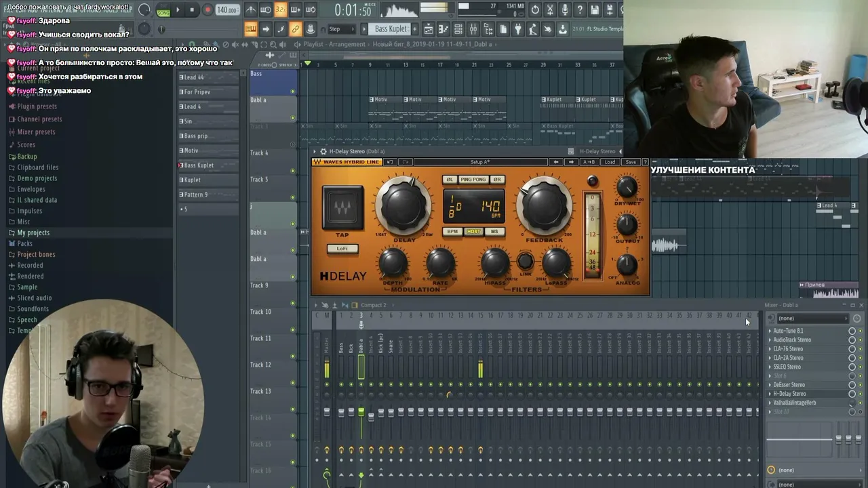Toggle the metronome icon
868x488 pixels.
251,10
